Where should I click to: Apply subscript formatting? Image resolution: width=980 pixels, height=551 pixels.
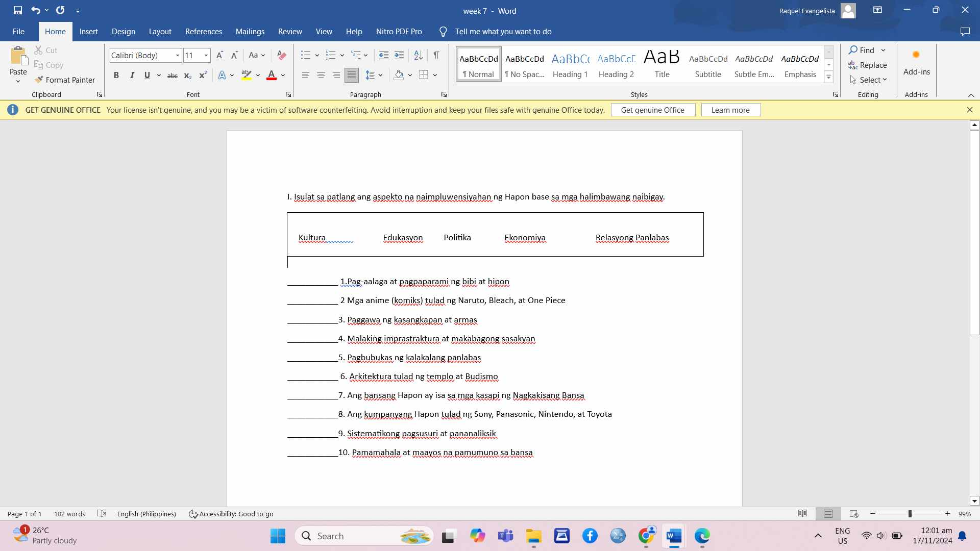click(188, 76)
